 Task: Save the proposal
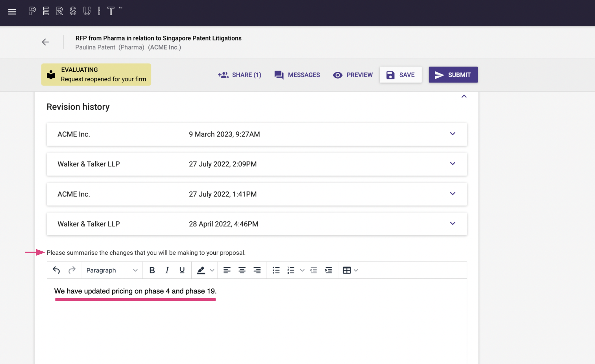click(x=400, y=75)
